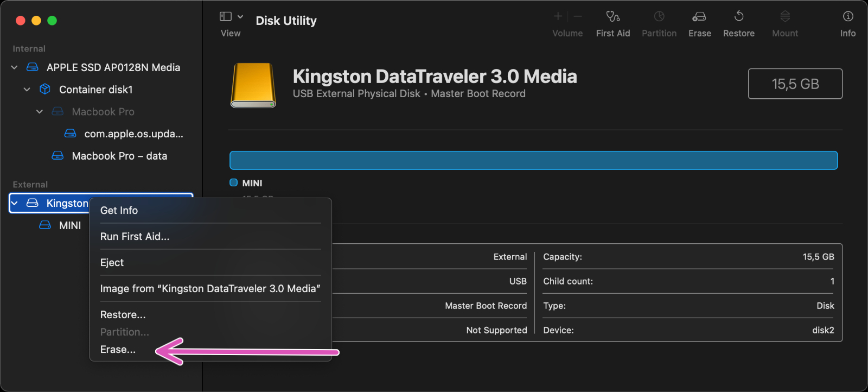Choose Run First Aid... in context menu
Image resolution: width=868 pixels, height=392 pixels.
point(135,237)
